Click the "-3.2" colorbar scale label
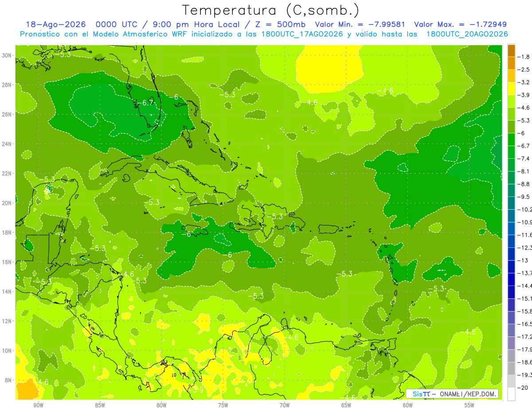The height and width of the screenshot is (411, 532). [524, 82]
